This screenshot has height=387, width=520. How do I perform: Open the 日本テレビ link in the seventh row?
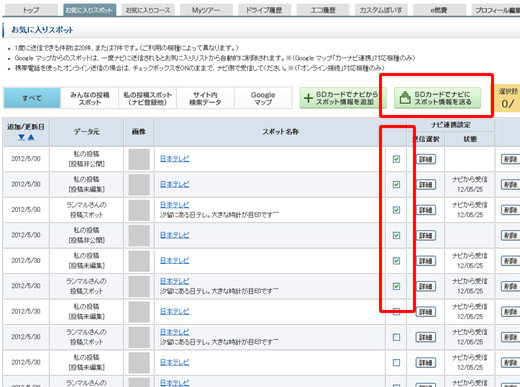(175, 311)
